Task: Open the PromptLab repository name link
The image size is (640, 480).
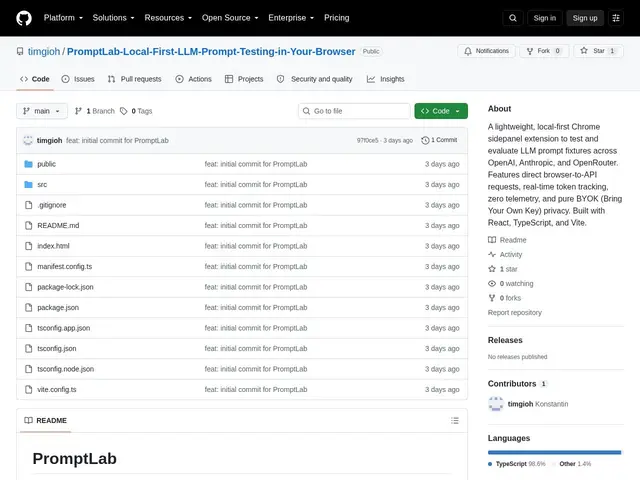Action: [211, 51]
